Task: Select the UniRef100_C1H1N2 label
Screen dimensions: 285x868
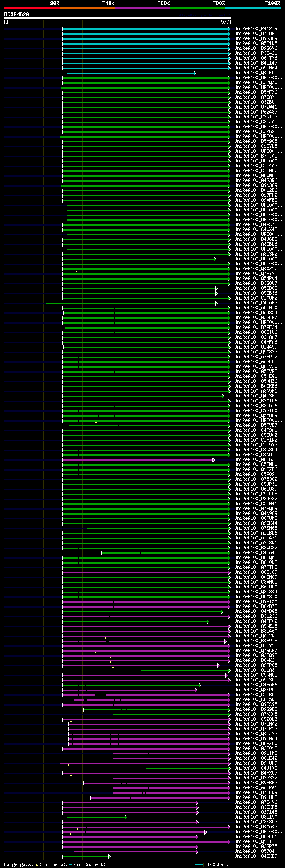Action: (256, 440)
